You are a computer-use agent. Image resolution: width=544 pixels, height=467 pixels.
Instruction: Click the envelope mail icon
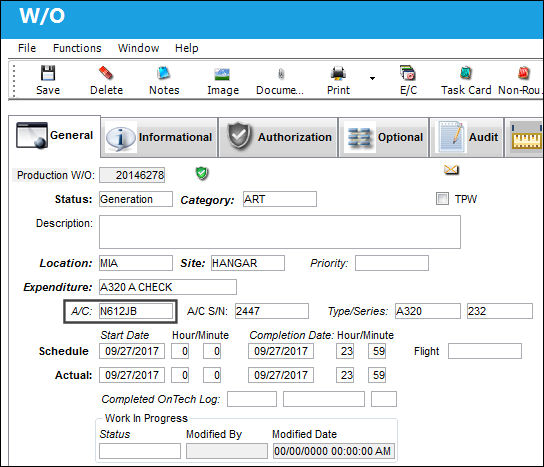click(451, 170)
